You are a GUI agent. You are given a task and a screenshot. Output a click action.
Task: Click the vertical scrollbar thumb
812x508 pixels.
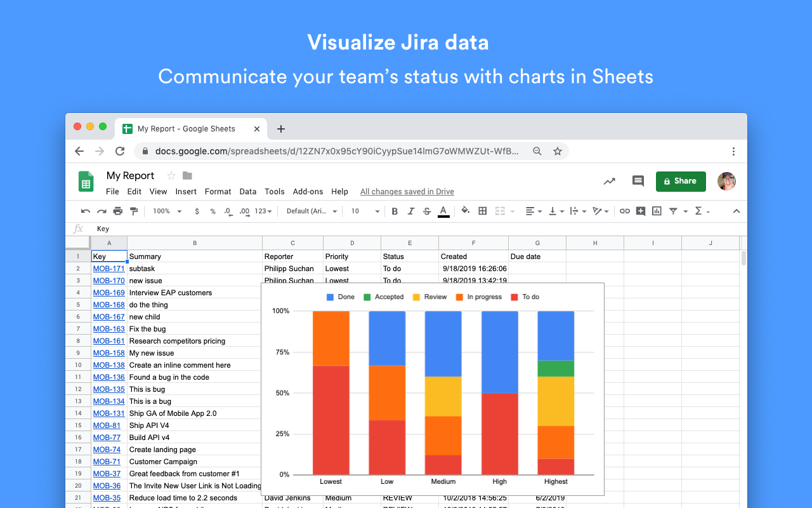[743, 258]
